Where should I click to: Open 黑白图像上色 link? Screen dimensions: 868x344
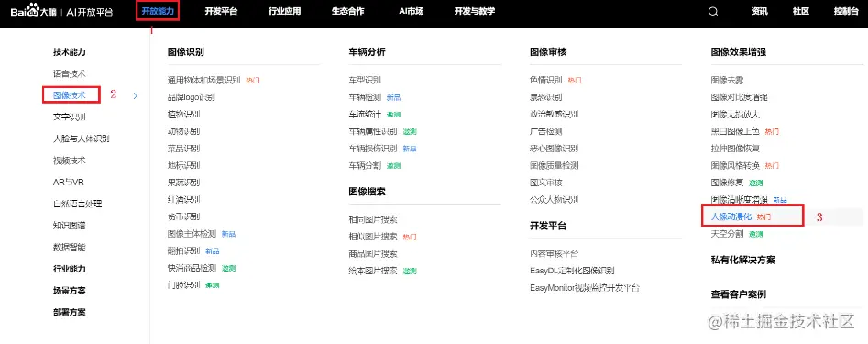(734, 131)
